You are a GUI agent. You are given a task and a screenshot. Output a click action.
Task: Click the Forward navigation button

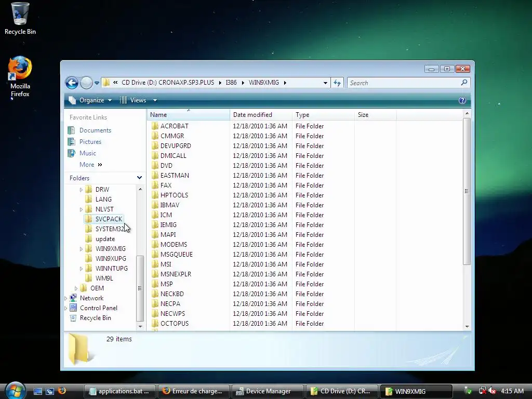click(x=86, y=83)
